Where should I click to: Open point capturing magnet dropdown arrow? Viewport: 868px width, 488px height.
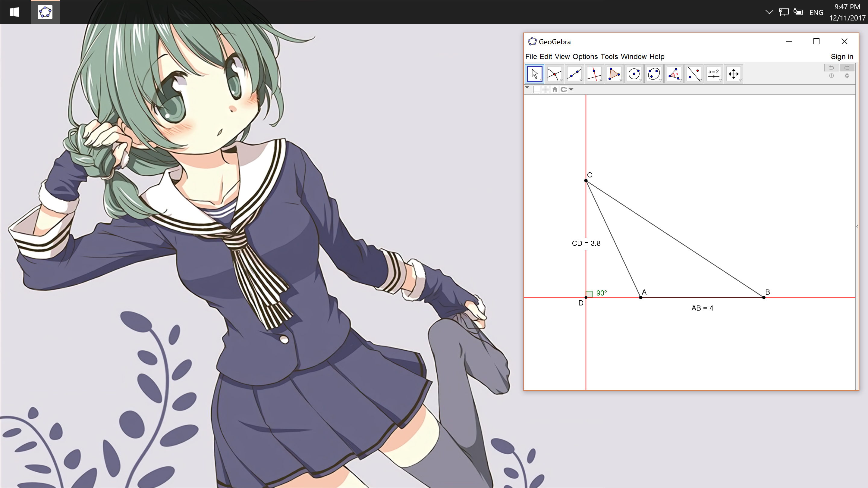[x=571, y=89]
